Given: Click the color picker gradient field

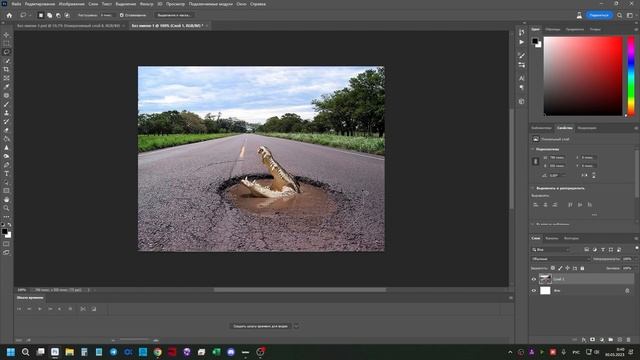Looking at the screenshot, I should (x=583, y=76).
